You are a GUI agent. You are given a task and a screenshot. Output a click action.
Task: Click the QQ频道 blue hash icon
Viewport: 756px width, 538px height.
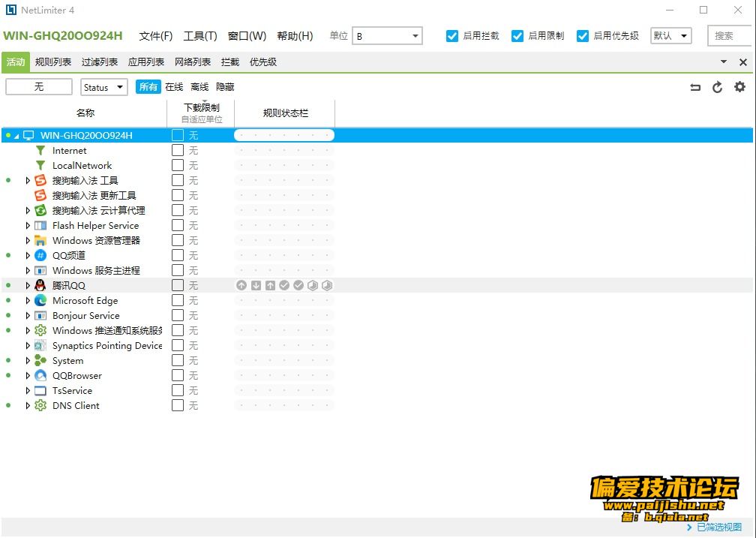[40, 255]
